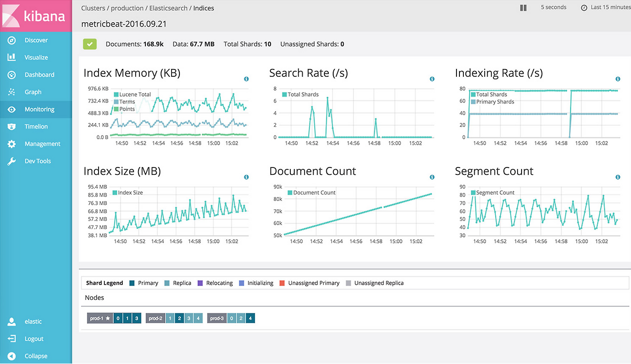Image resolution: width=631 pixels, height=364 pixels.
Task: Click the Unassigned Primary red legend swatch
Action: tap(282, 283)
